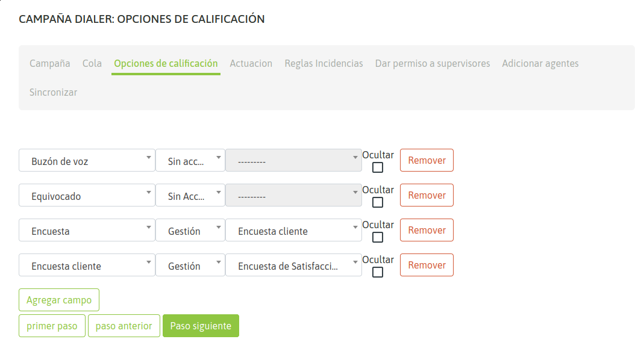Toggle Ocultar checkbox for Buzón de voz row
Viewport: 644px width, 348px height.
click(x=378, y=167)
